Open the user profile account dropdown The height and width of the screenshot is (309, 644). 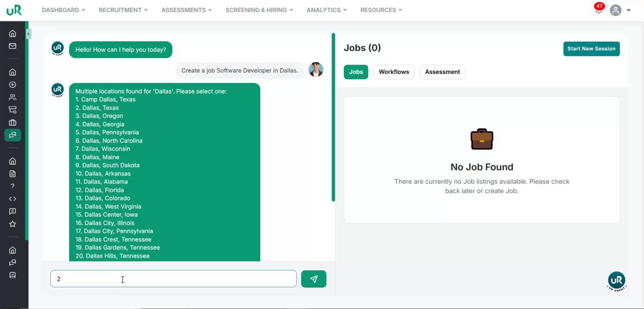click(620, 10)
